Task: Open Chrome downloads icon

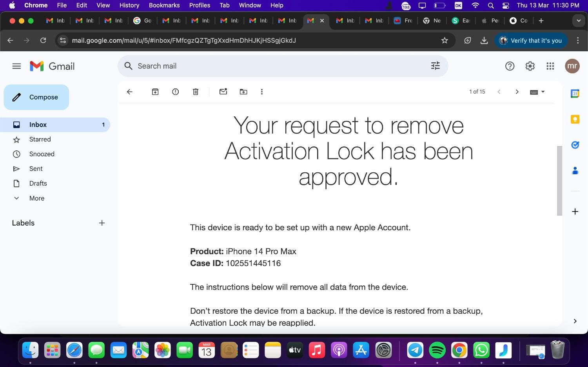Action: click(x=484, y=40)
